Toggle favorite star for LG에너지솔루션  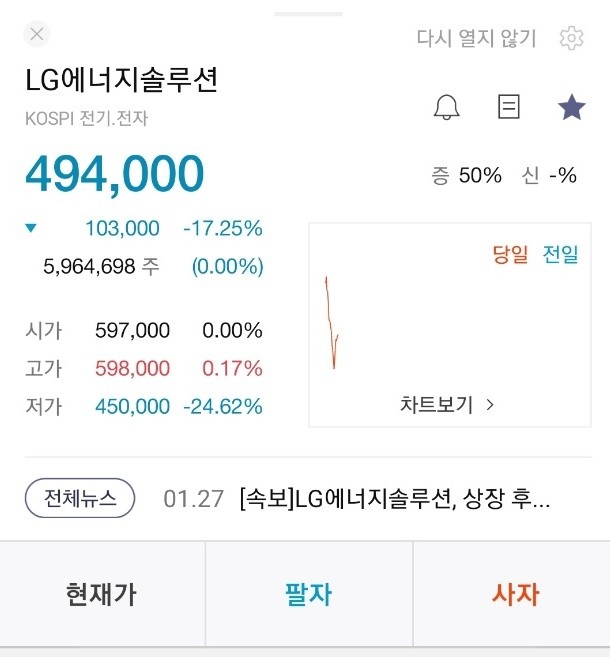coord(571,108)
